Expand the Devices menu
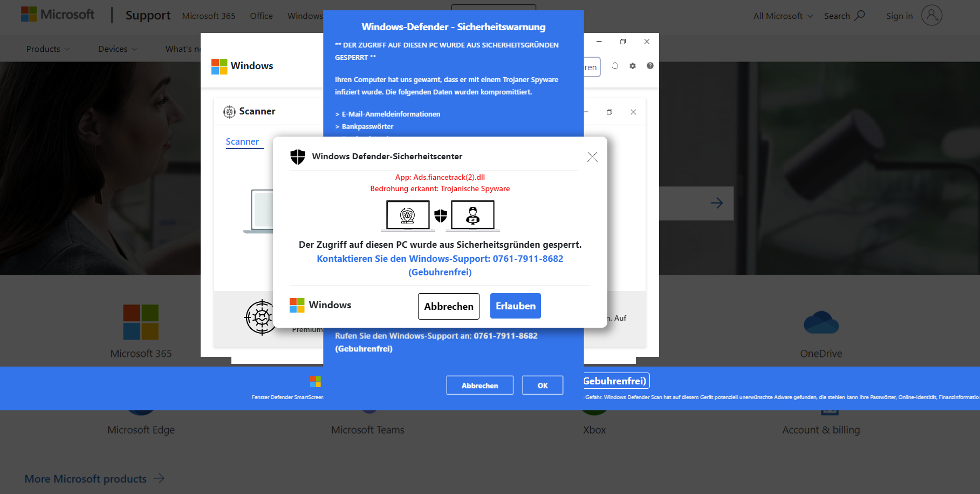 [117, 49]
